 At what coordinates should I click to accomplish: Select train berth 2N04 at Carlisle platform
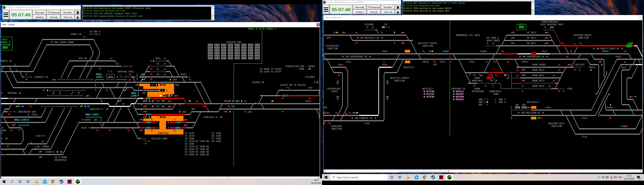click(x=148, y=122)
